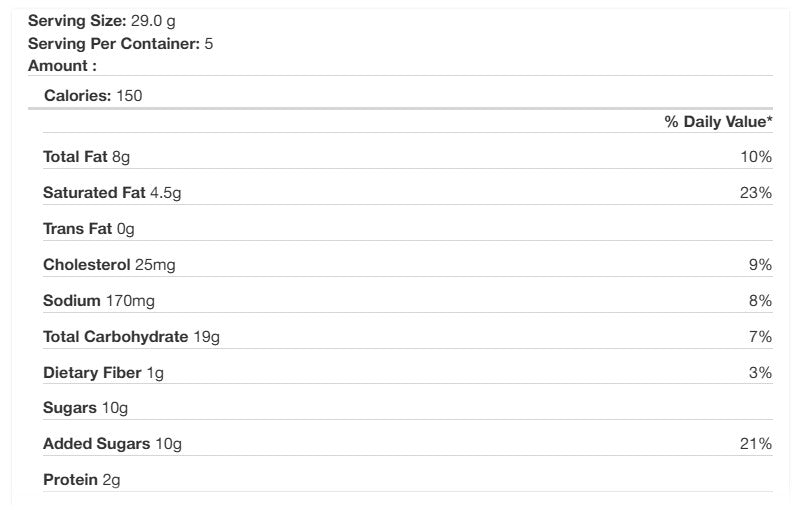
Task: Click the 7% Total Carbohydrate value
Action: [761, 337]
